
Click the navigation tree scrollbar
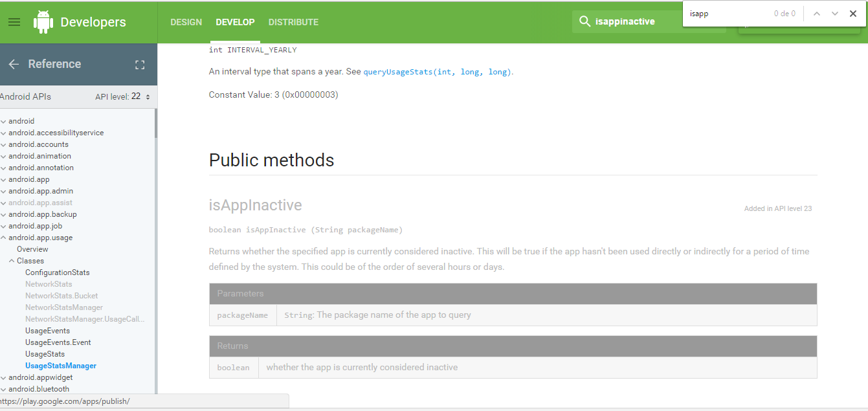[x=155, y=123]
